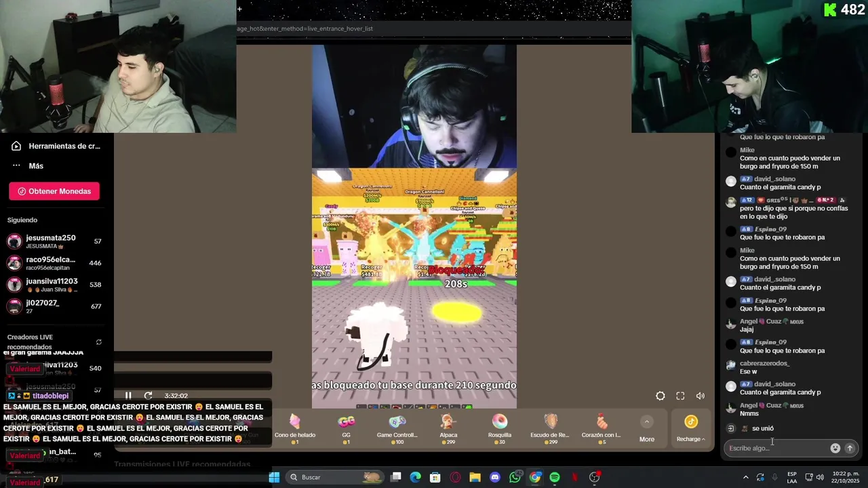Send the Cono de helado gift
868x488 pixels.
(295, 429)
